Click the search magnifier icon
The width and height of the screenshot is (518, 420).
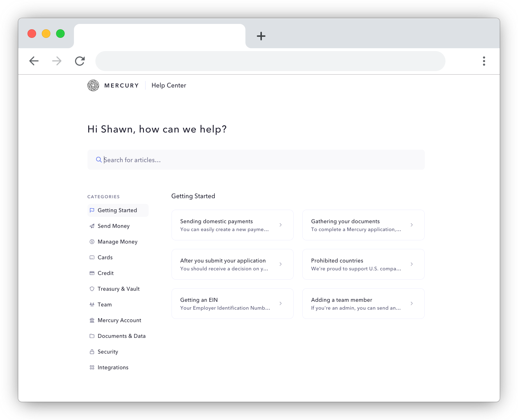click(99, 160)
